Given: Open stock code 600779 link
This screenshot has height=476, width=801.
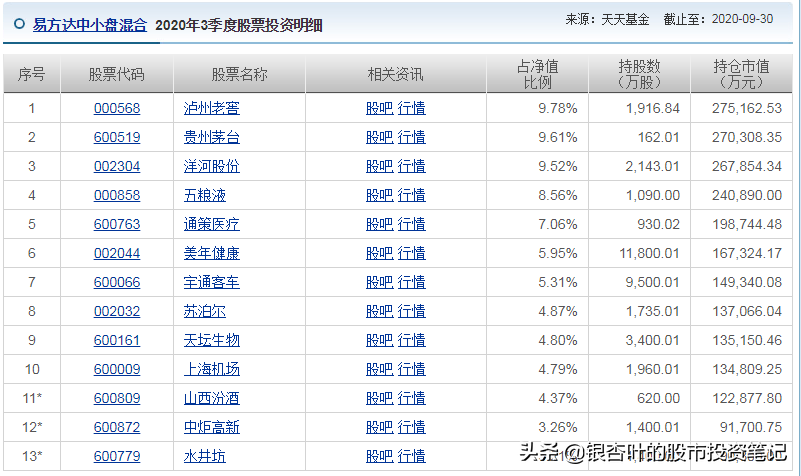Looking at the screenshot, I should [117, 456].
